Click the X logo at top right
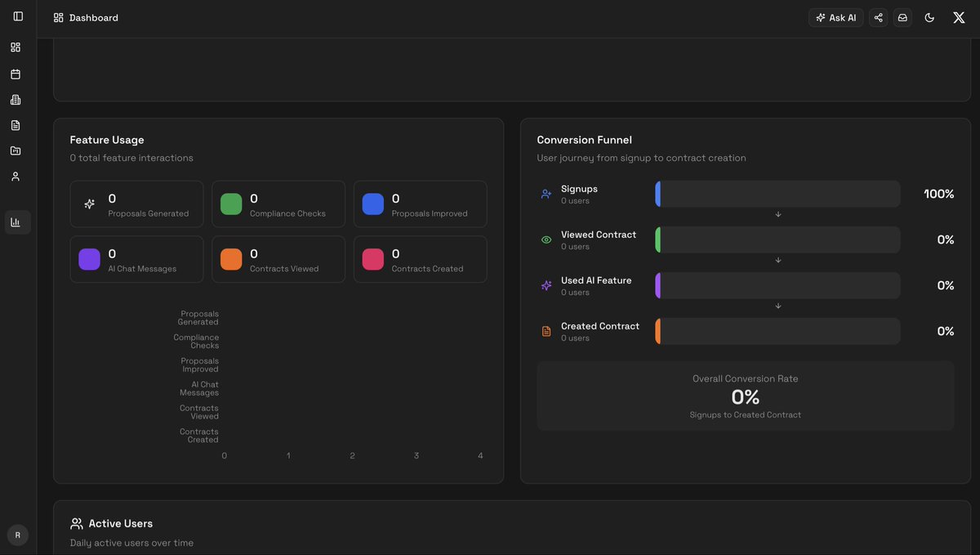This screenshot has height=555, width=980. pyautogui.click(x=959, y=16)
